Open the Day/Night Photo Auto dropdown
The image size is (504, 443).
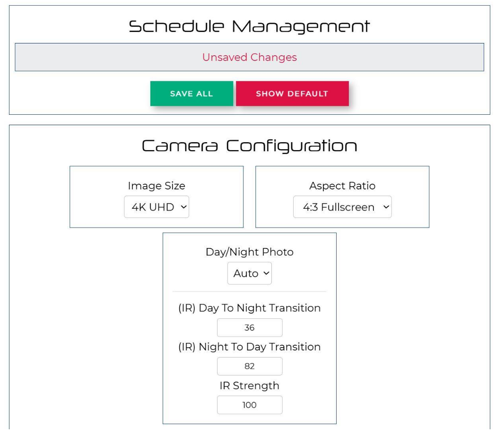pos(249,273)
